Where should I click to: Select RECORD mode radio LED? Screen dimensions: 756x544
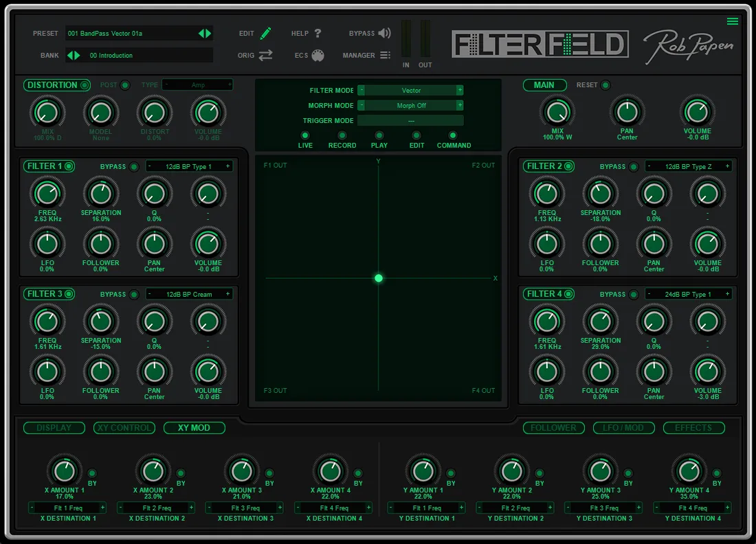(342, 135)
